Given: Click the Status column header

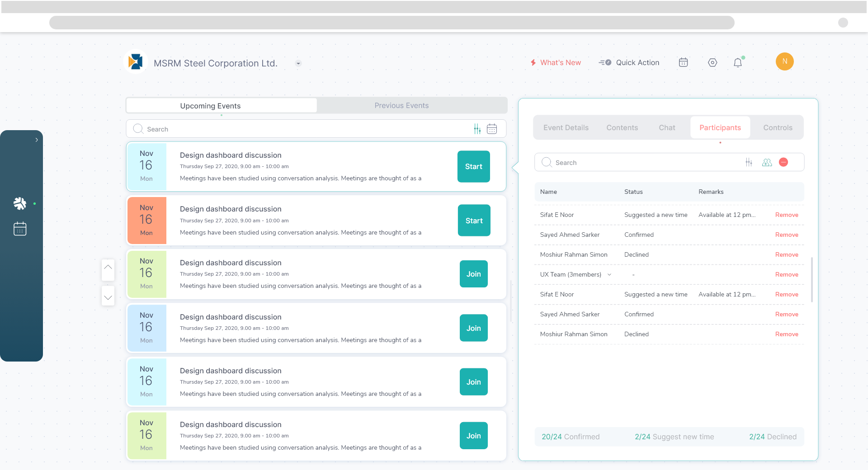Looking at the screenshot, I should point(633,192).
